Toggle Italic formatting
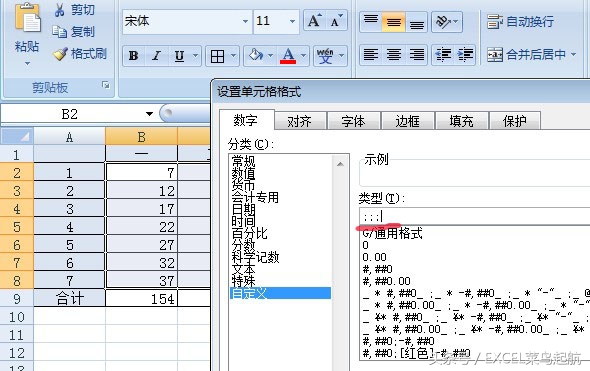The width and height of the screenshot is (590, 371). [x=157, y=56]
